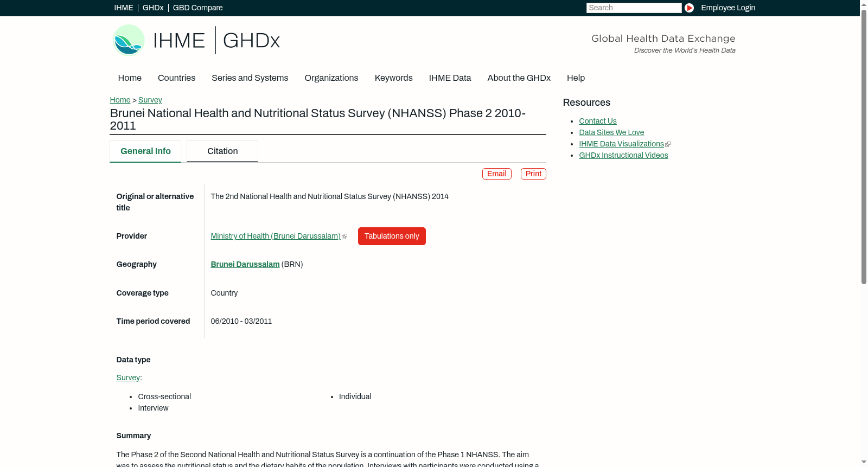Click the page vertical scrollbar thumb
The image size is (868, 467).
[x=864, y=146]
